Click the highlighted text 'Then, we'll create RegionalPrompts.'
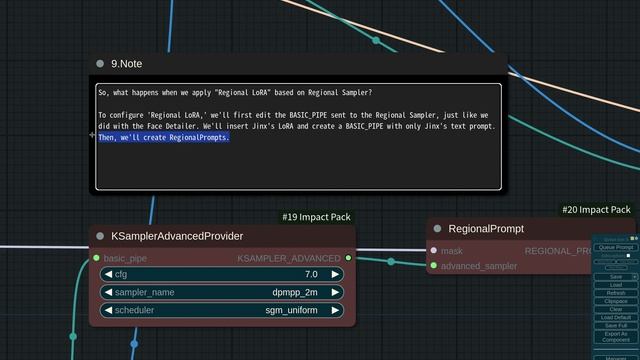 coord(164,138)
